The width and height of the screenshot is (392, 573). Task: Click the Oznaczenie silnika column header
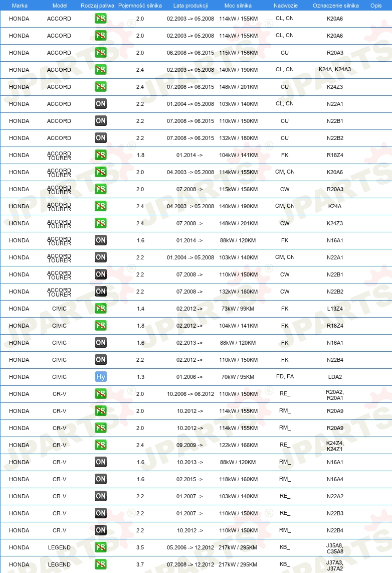(x=335, y=6)
